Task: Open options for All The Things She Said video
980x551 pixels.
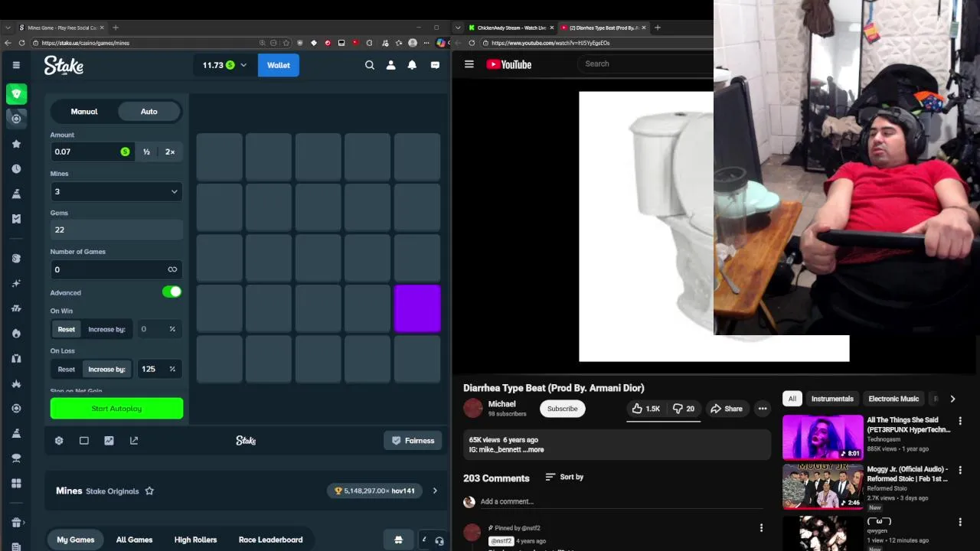Action: click(x=960, y=421)
